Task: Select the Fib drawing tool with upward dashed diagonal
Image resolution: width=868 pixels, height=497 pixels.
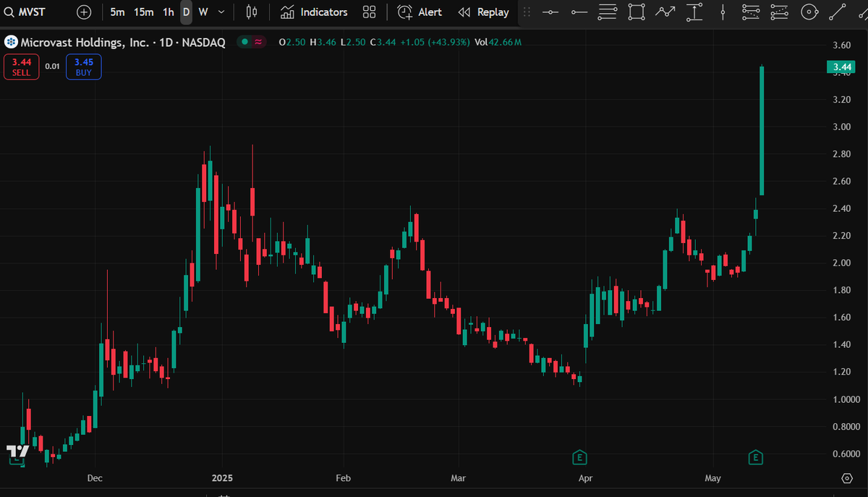Action: click(780, 12)
